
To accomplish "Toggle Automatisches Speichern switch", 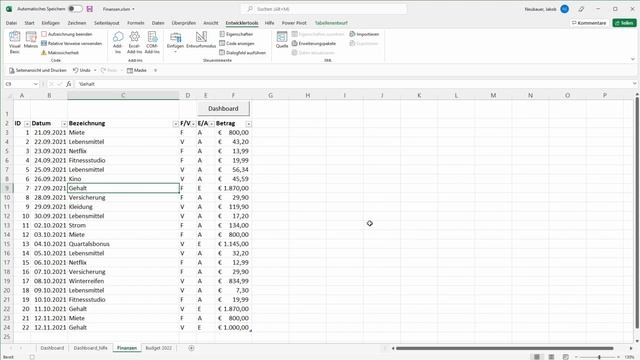I will point(75,9).
